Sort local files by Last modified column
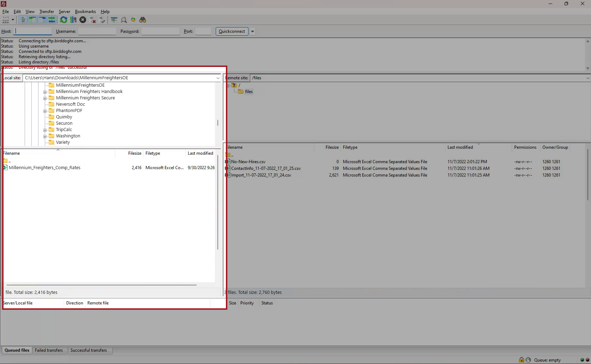591x364 pixels. (x=201, y=153)
